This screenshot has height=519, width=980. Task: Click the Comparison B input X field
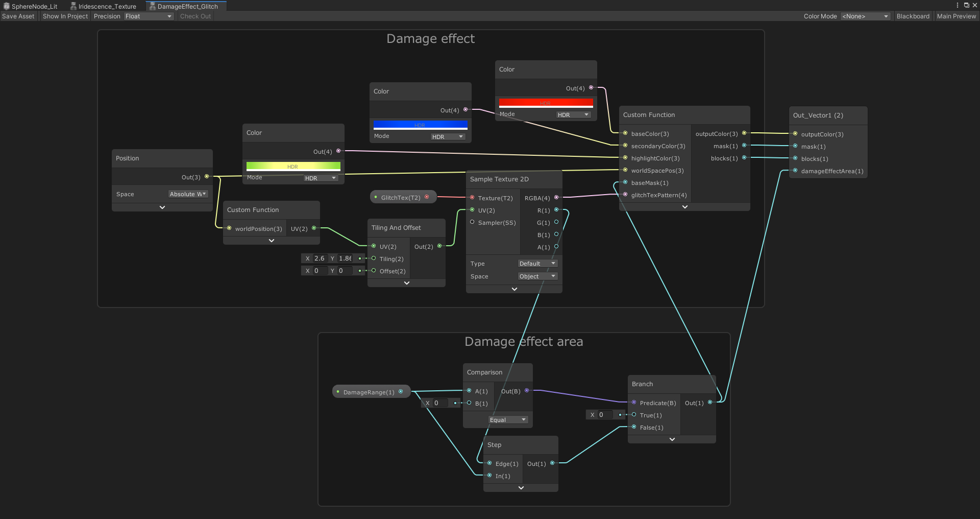[x=440, y=403]
